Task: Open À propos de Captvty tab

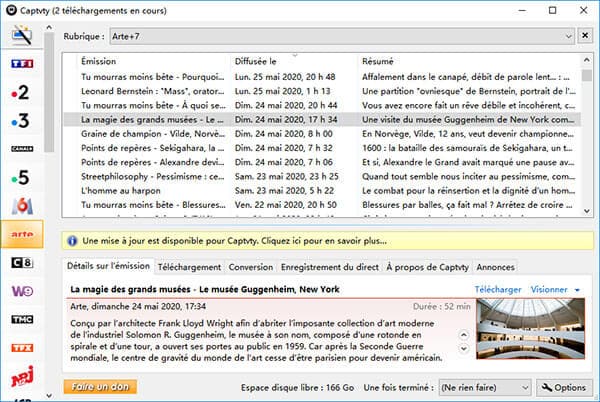Action: coord(427,267)
